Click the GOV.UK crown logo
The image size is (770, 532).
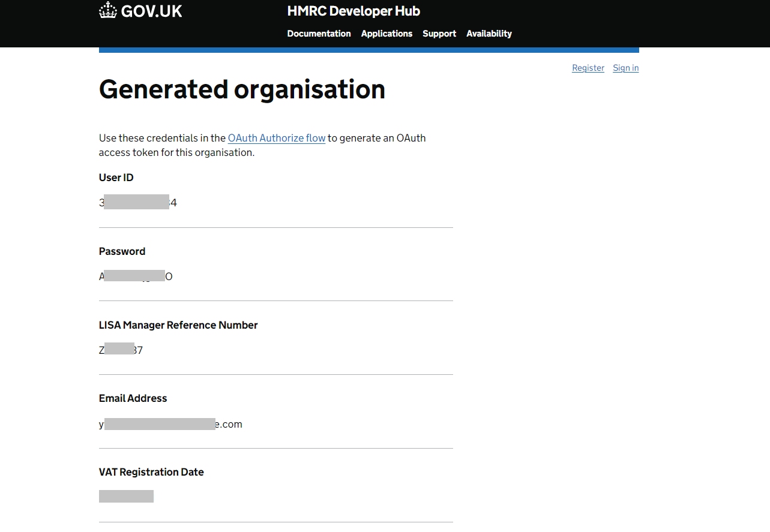point(108,10)
